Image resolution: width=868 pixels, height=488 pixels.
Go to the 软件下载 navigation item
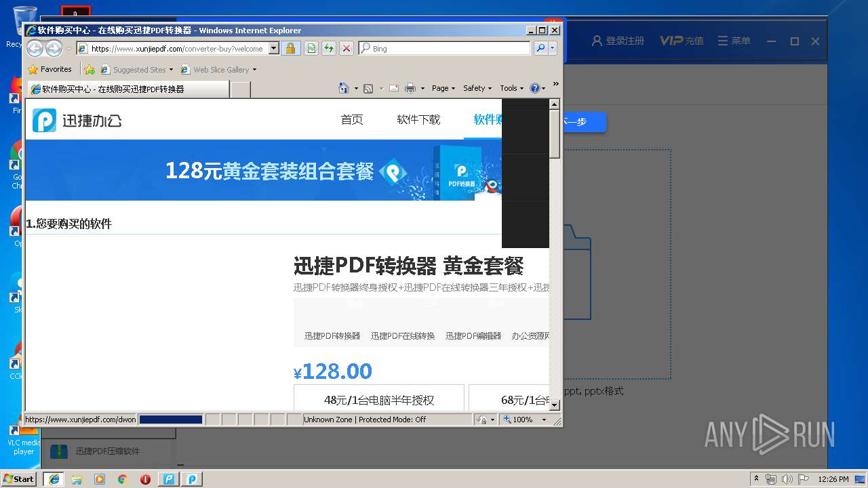pos(418,119)
